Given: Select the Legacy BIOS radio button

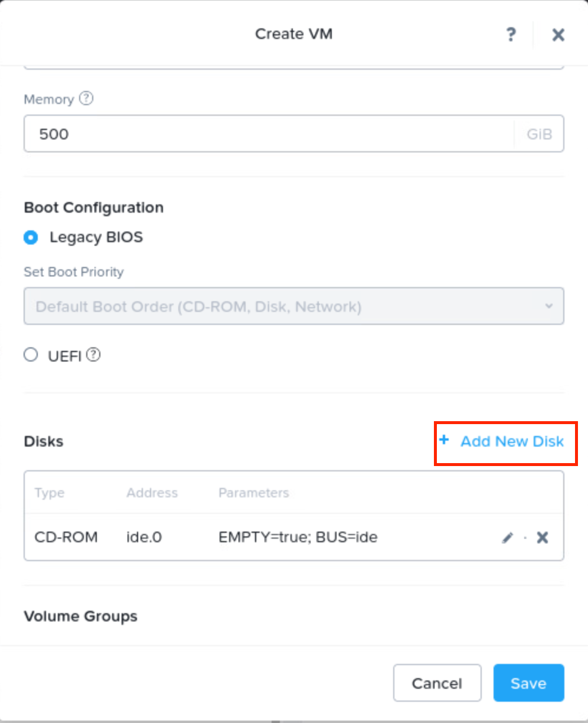Looking at the screenshot, I should pos(31,237).
